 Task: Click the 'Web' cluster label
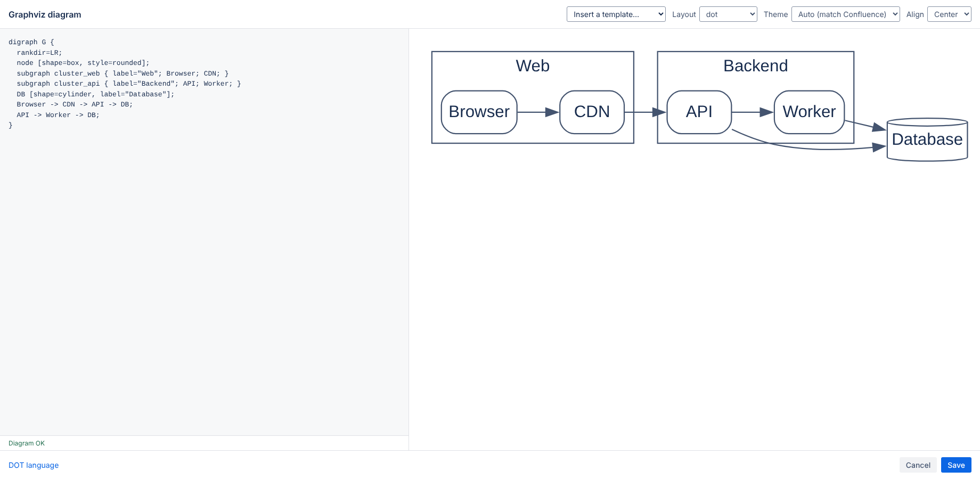pos(533,66)
